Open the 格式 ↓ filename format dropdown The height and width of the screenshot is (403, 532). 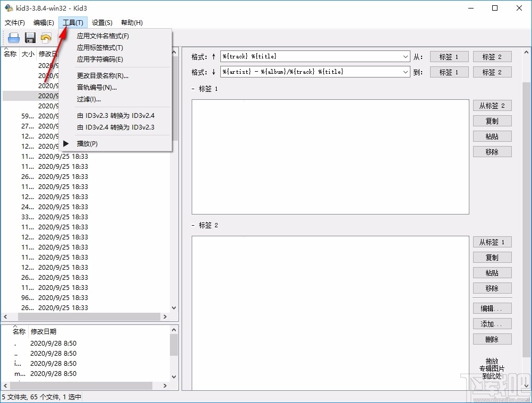(x=406, y=72)
